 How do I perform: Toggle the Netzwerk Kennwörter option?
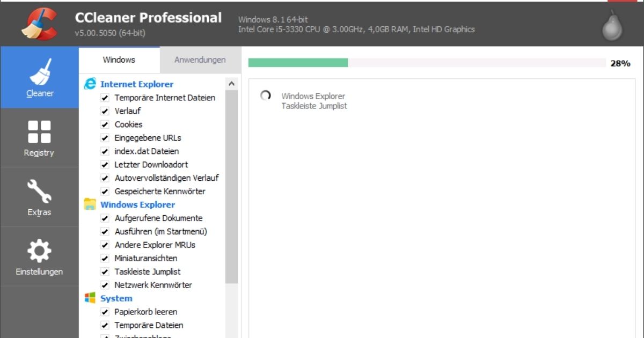[105, 285]
